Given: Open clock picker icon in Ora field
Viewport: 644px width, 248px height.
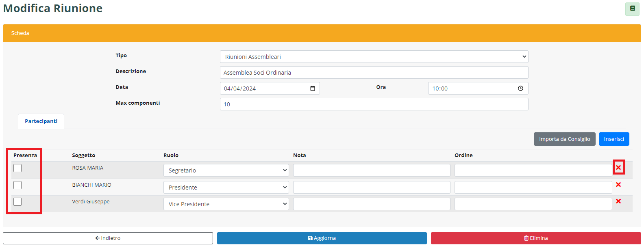Looking at the screenshot, I should 520,88.
